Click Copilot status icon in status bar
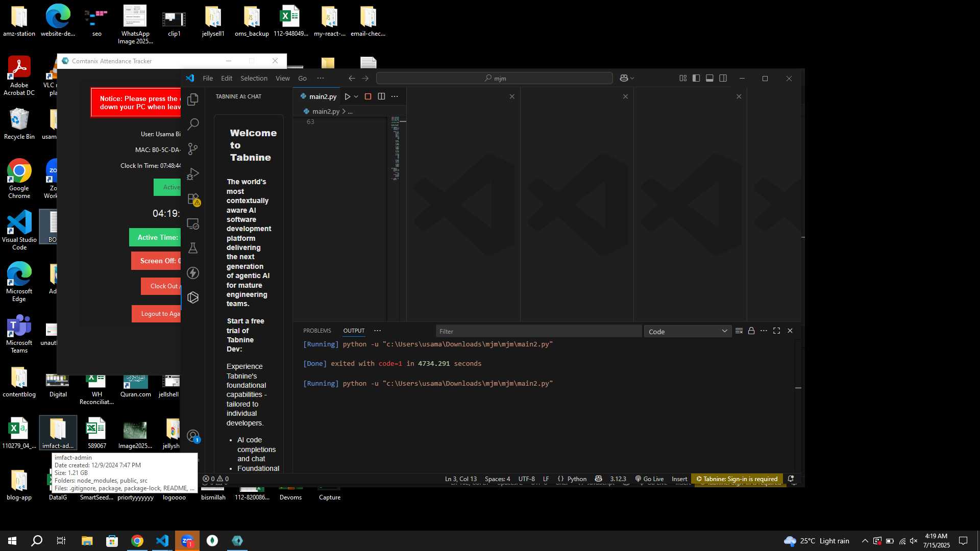The height and width of the screenshot is (551, 980). (598, 479)
